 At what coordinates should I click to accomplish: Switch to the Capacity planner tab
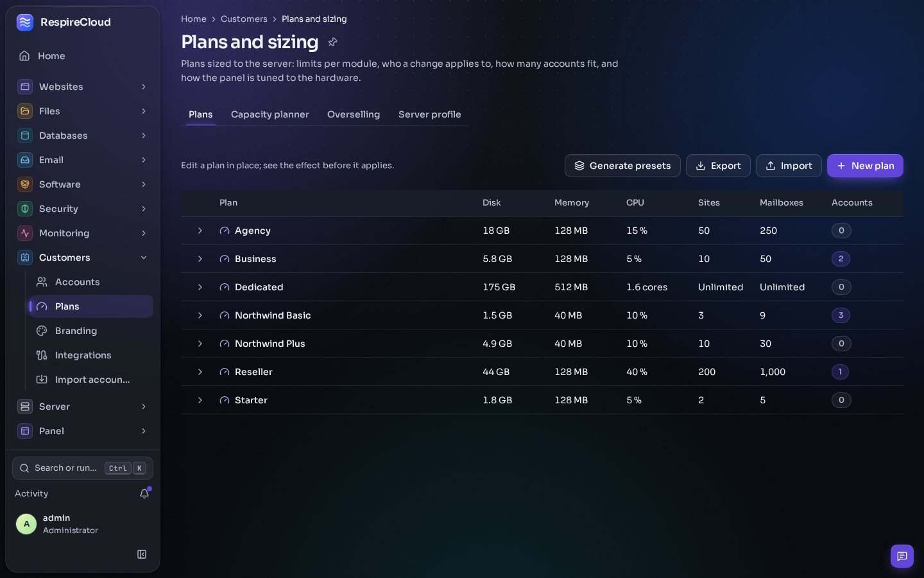pyautogui.click(x=270, y=114)
